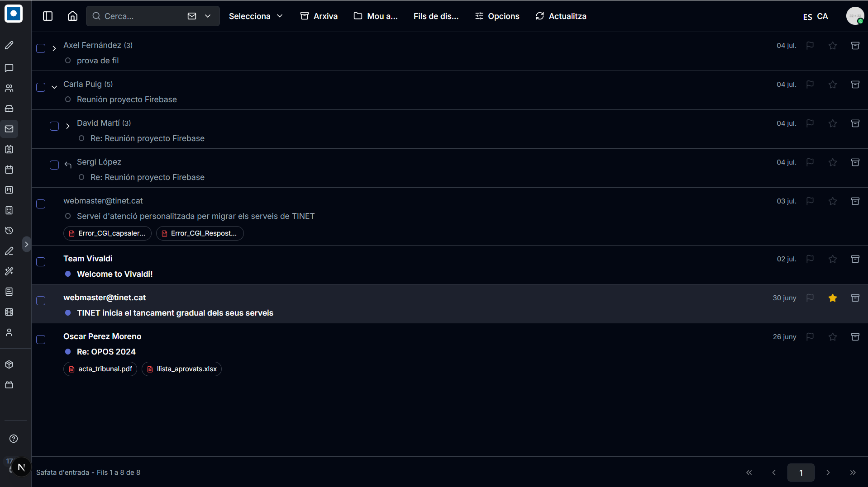Viewport: 868px width, 487px height.
Task: Open attachment Error_CGI_capsaler...
Action: 107,233
